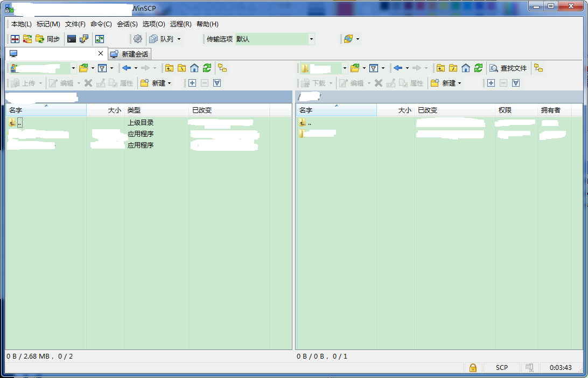Expand the 队列 queue dropdown arrow
Screen dimensions: 588x378
[x=179, y=39]
